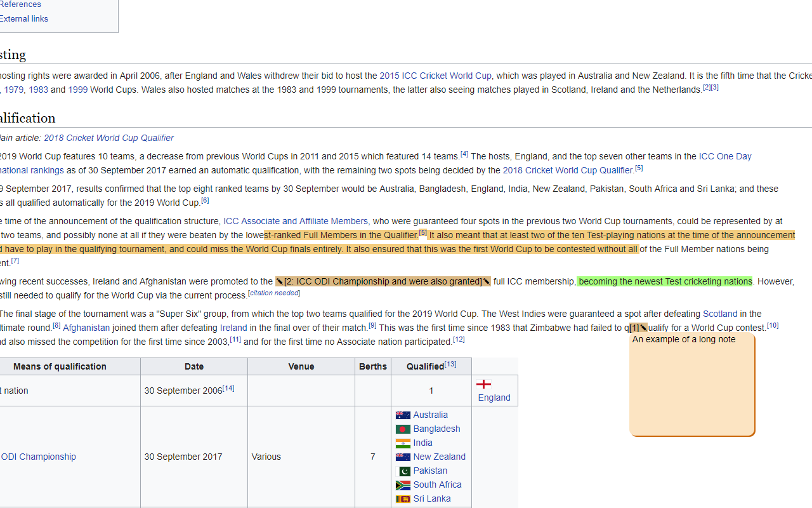
Task: Click citation reference [8]
Action: click(56, 325)
